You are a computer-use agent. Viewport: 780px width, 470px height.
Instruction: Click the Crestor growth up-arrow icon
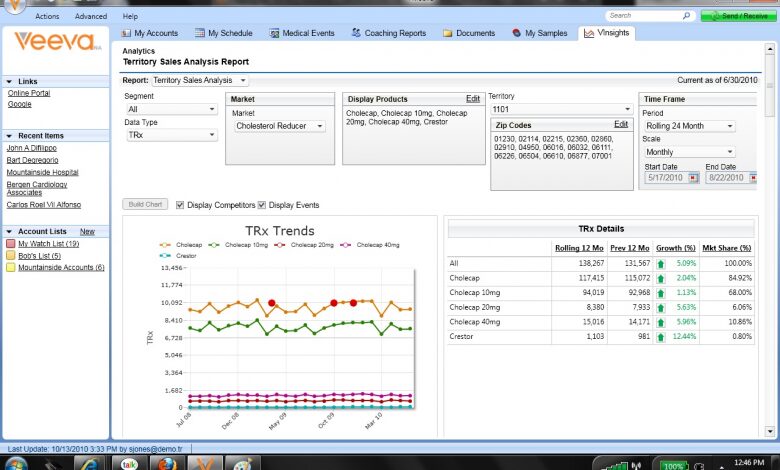tap(661, 337)
